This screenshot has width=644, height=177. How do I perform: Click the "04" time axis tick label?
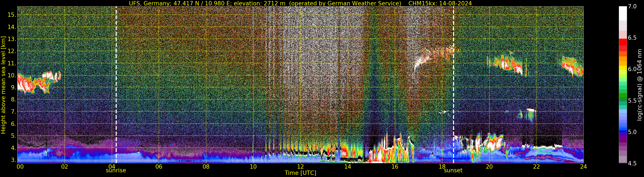[112, 166]
